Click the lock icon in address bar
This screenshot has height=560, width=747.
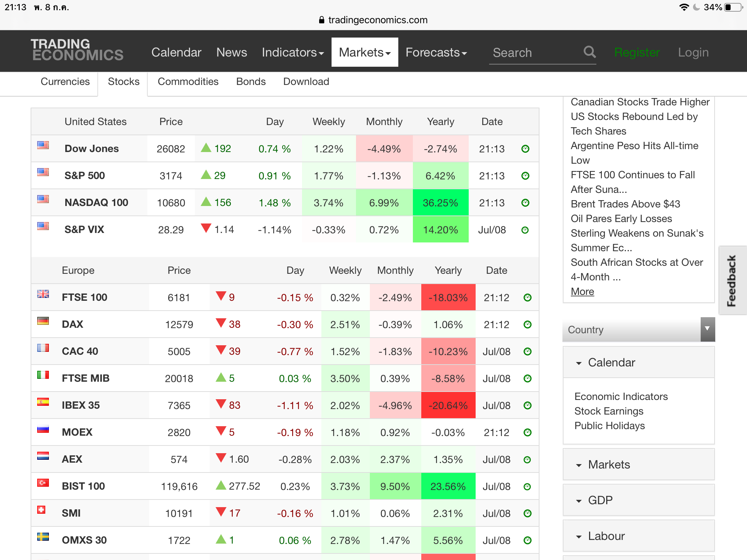point(321,20)
